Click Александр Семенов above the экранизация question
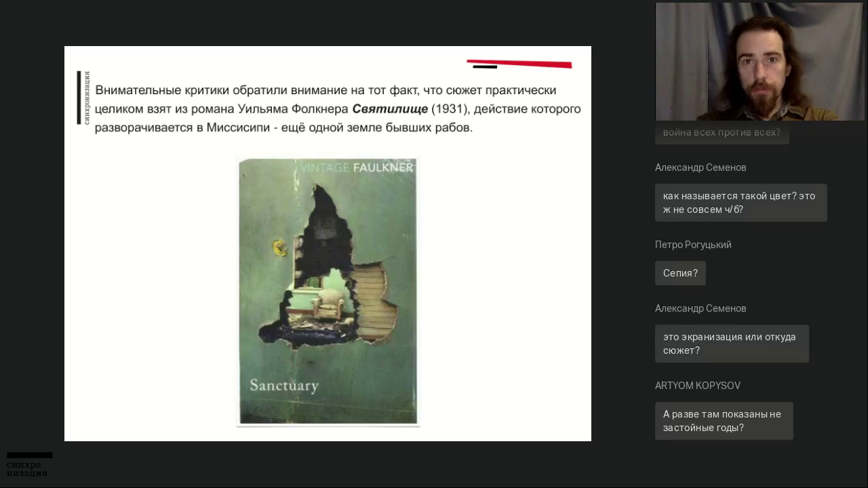Viewport: 868px width, 488px height. click(701, 308)
